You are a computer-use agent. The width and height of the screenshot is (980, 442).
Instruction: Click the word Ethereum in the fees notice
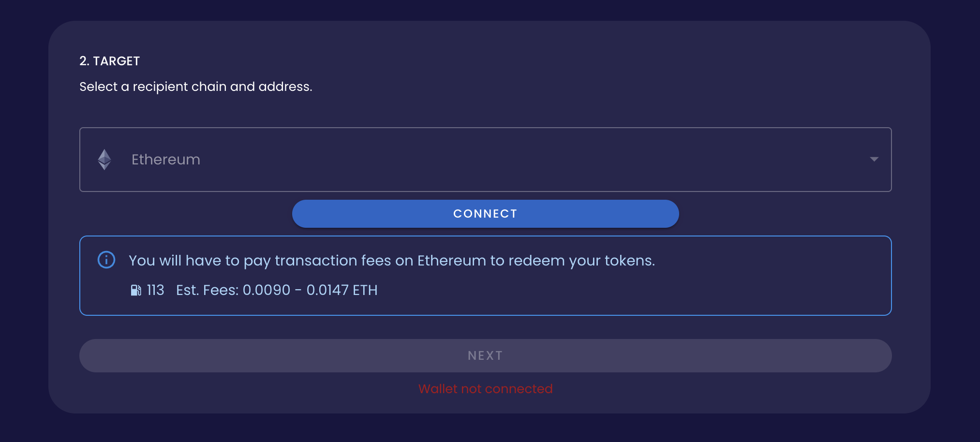(451, 261)
